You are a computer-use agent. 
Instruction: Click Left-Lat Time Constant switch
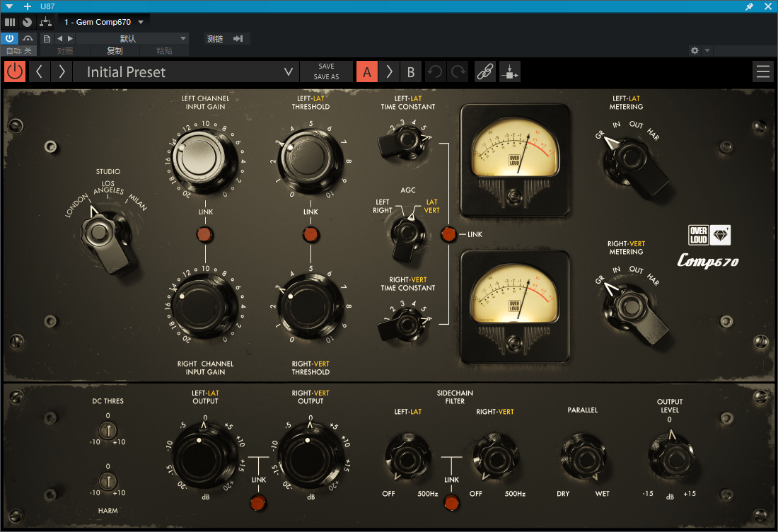click(403, 141)
